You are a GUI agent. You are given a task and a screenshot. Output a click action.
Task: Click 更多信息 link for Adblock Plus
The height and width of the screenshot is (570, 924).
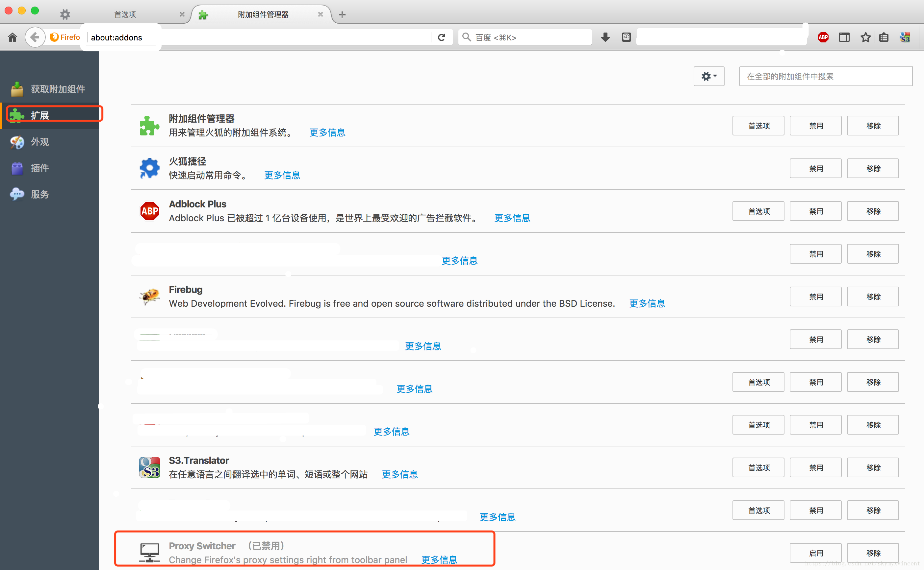point(512,218)
